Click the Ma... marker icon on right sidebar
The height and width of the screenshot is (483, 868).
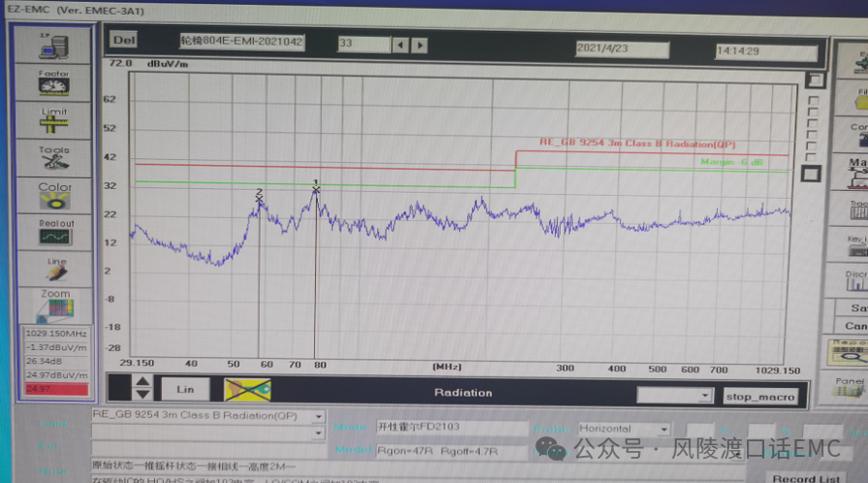(855, 173)
